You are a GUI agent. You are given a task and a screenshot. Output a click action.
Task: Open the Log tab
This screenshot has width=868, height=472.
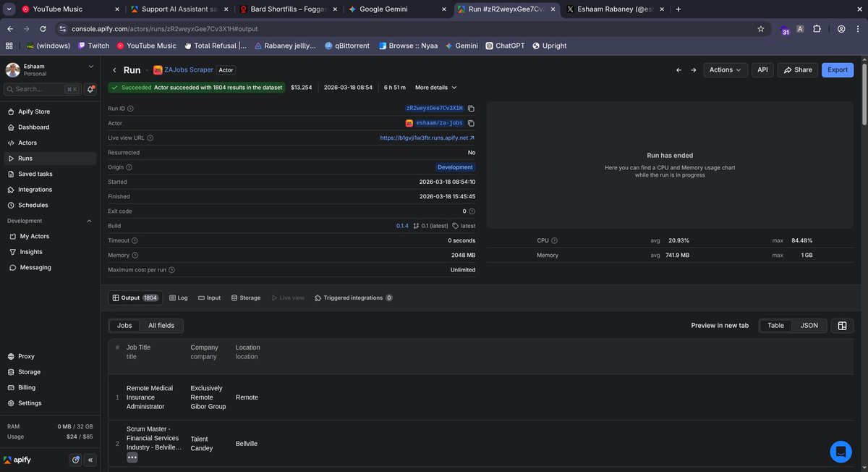pyautogui.click(x=179, y=298)
